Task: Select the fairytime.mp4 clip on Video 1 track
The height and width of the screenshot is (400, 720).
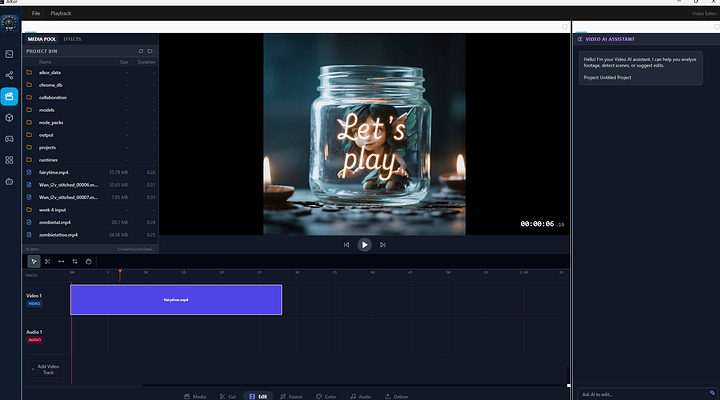Action: point(176,299)
